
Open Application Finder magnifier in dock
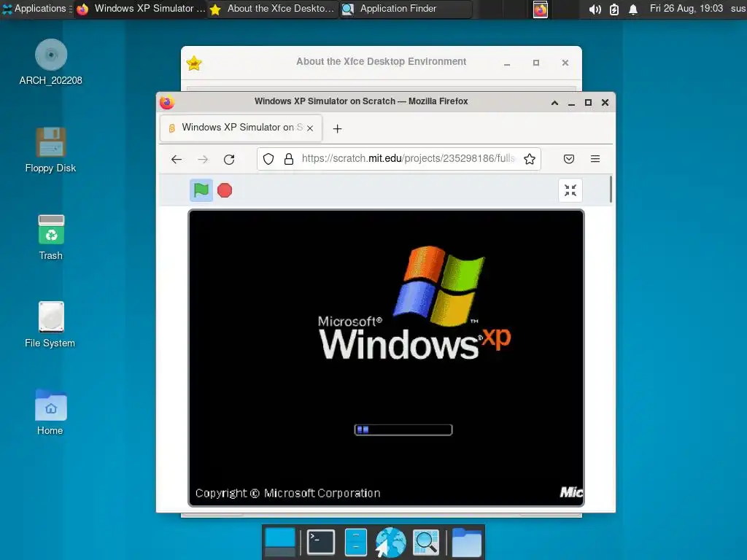[425, 542]
